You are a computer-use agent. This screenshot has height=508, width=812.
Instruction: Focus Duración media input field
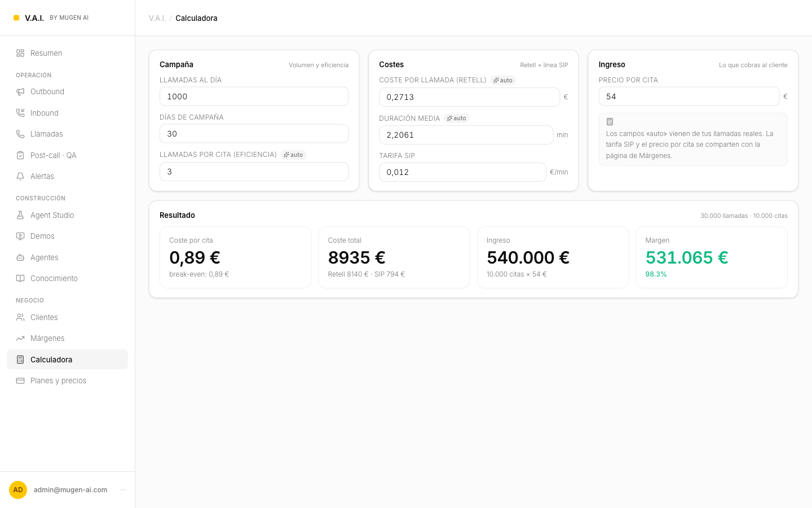[x=466, y=135]
